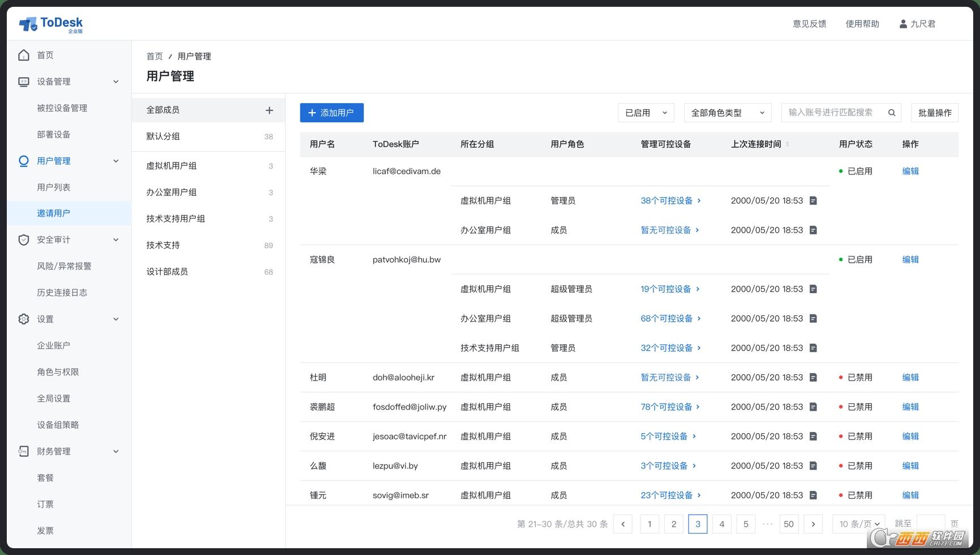Open log icon in 锺元 row
Image resolution: width=980 pixels, height=555 pixels.
813,495
